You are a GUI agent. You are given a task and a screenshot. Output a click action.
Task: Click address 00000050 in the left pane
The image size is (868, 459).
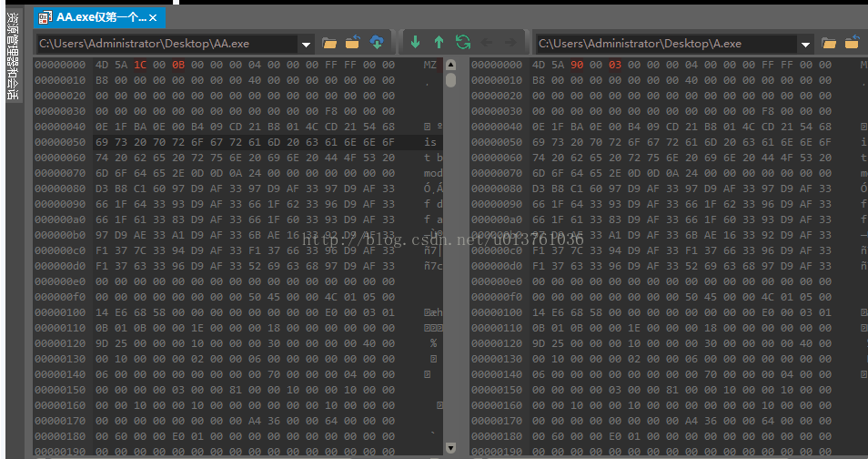click(60, 142)
